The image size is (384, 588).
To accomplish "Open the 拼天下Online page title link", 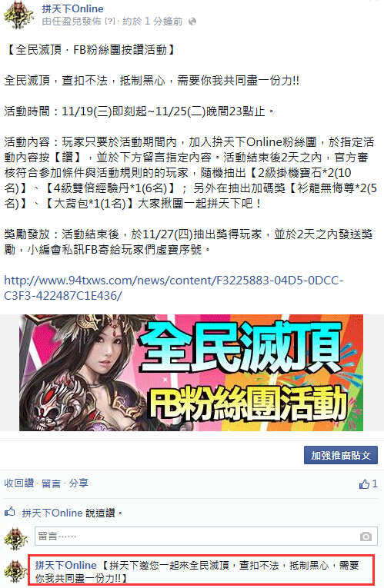I will point(73,8).
